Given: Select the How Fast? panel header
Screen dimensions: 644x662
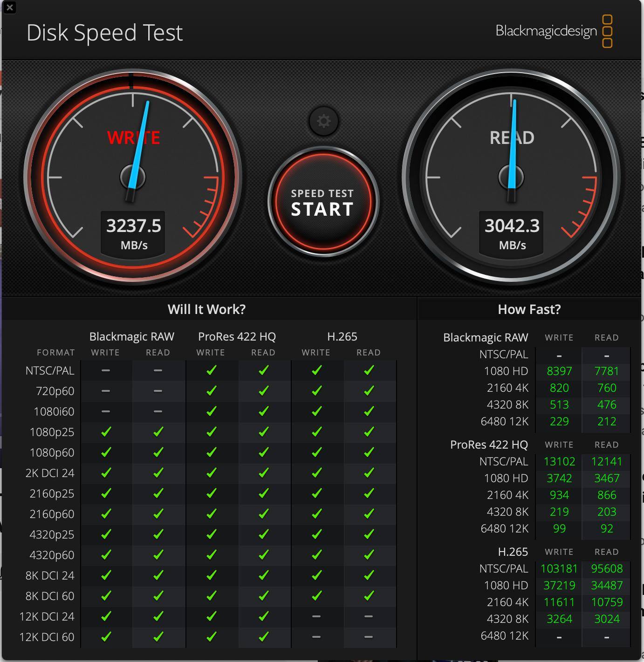Looking at the screenshot, I should (529, 309).
